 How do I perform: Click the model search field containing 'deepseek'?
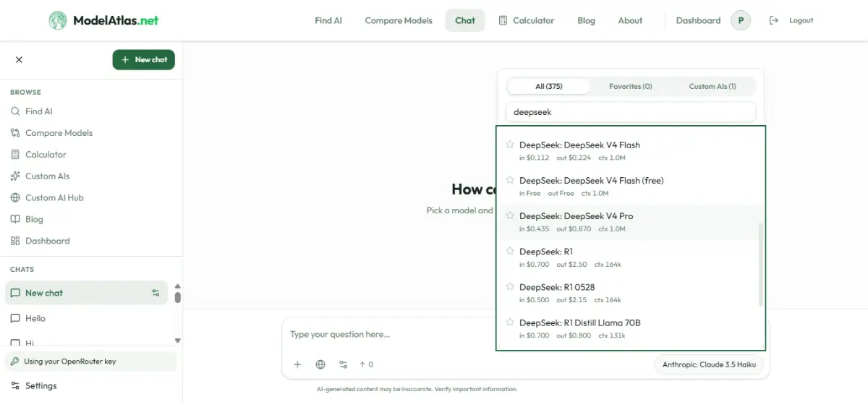[x=631, y=112]
